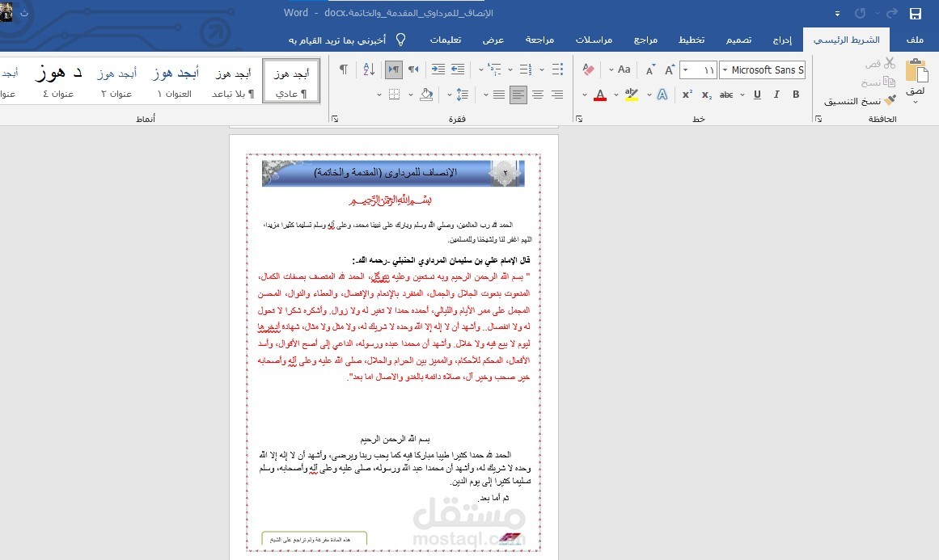Viewport: 939px width, 560px height.
Task: Click the Cut scissors icon (قص)
Action: 890,63
